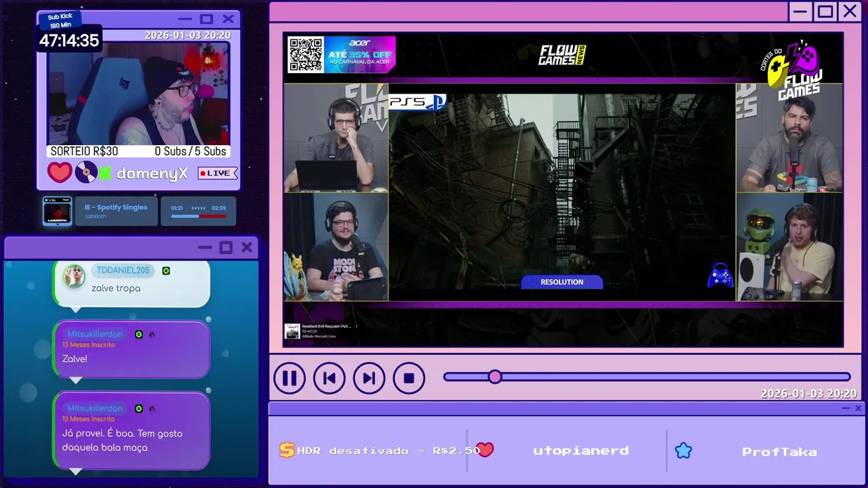Click the red LIVE badge
This screenshot has height=488, width=868.
[x=217, y=174]
